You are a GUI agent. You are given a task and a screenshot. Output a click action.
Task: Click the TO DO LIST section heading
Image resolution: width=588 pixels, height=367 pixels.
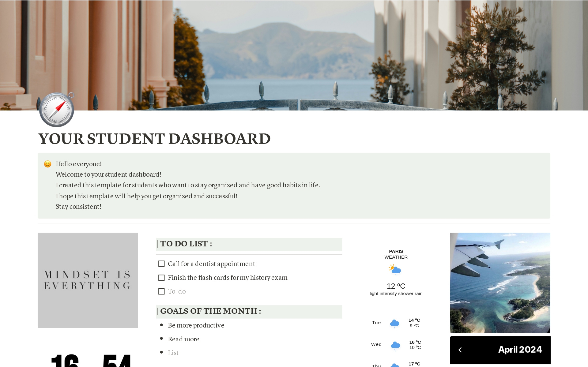(x=185, y=244)
